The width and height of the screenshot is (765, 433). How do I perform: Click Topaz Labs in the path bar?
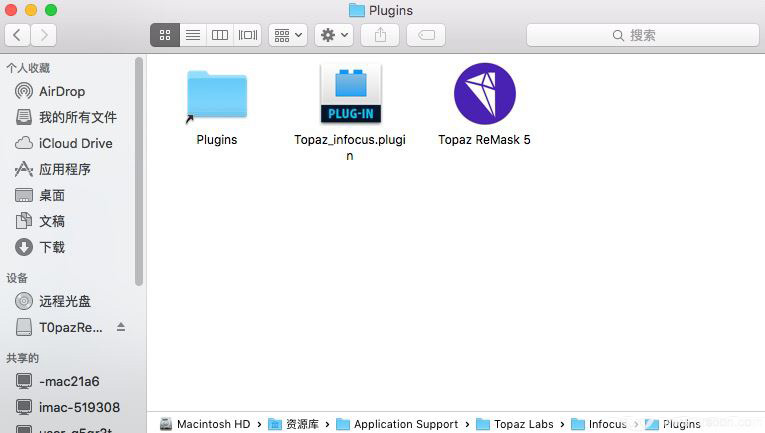(x=515, y=424)
